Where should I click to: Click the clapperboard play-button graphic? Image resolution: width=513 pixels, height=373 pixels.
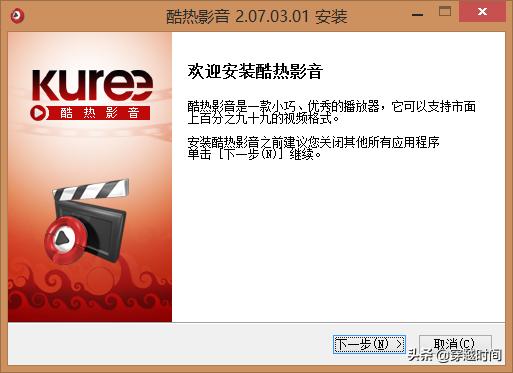click(87, 222)
